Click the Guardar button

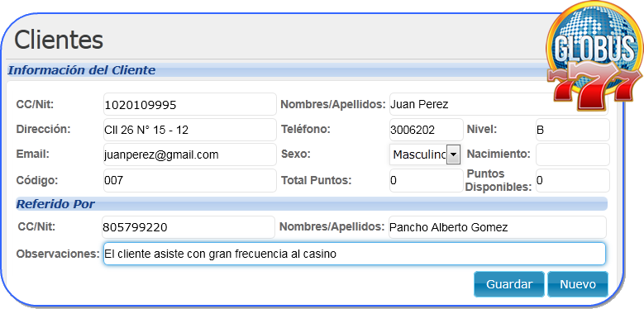click(509, 284)
